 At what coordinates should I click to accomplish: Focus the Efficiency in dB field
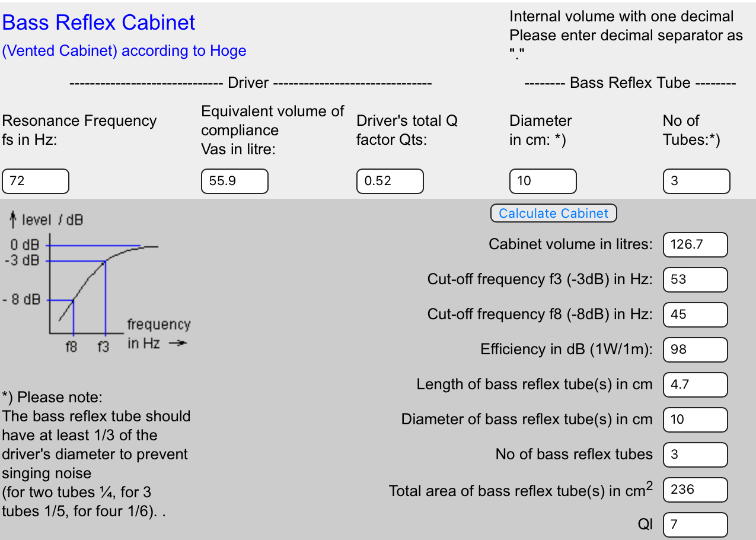[x=695, y=350]
